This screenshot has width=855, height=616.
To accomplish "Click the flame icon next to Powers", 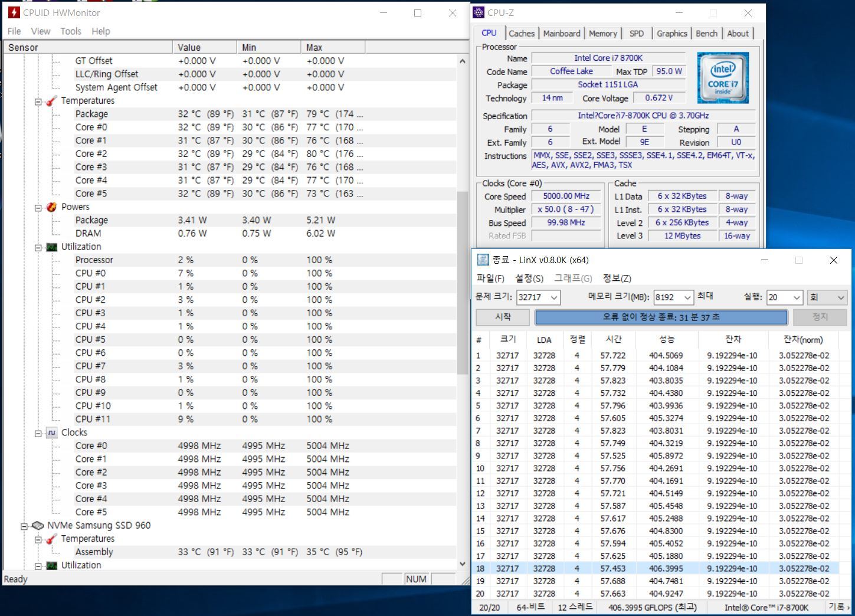I will click(x=52, y=207).
